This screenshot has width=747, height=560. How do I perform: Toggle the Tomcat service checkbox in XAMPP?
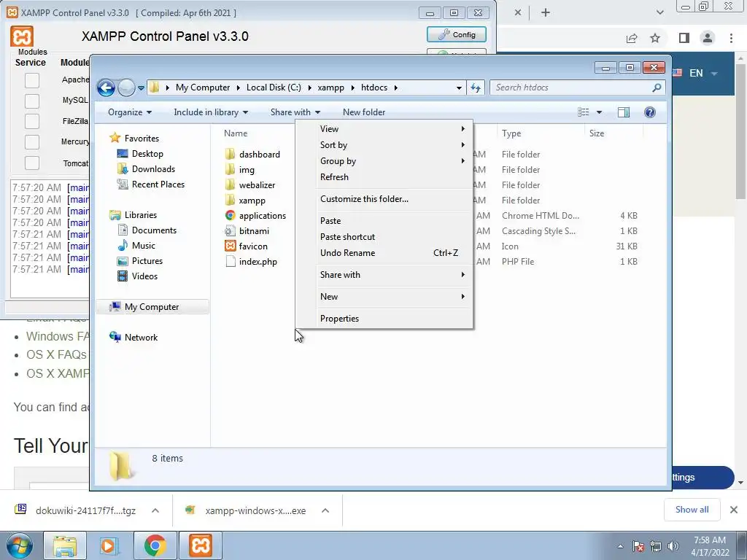point(32,163)
